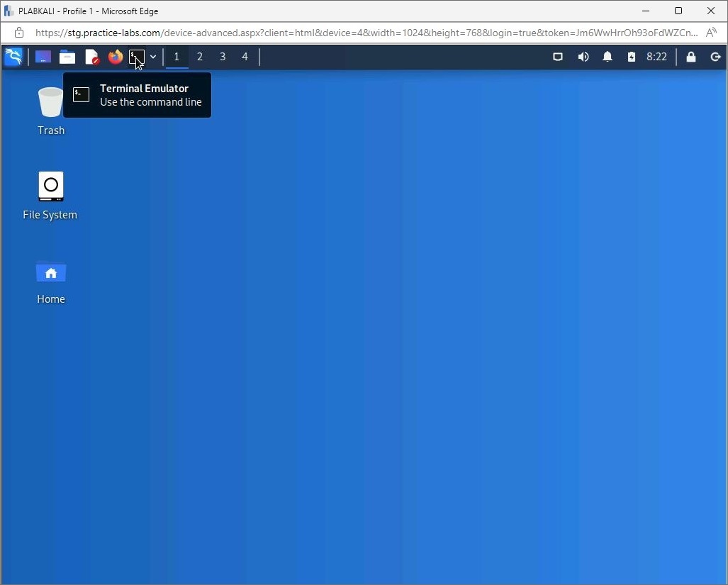
Task: Click the log out icon
Action: click(715, 57)
